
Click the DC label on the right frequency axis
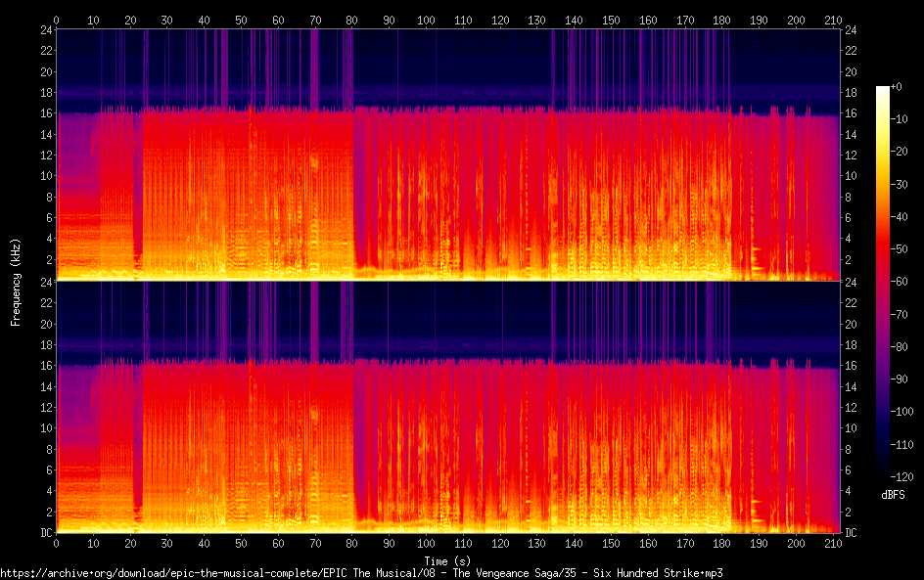click(x=852, y=533)
